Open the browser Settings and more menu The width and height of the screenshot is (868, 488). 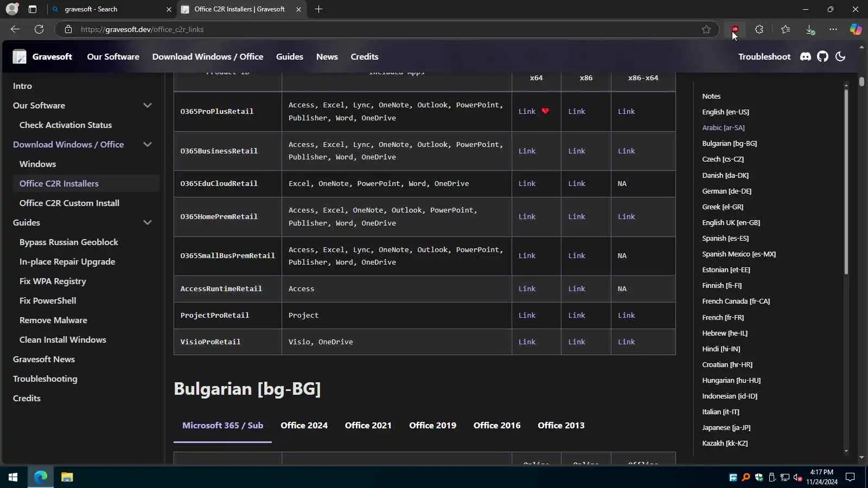[x=833, y=29]
